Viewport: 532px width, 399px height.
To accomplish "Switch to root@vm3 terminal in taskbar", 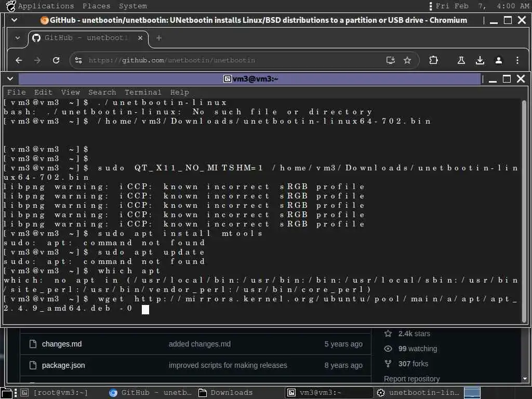I will pos(55,393).
